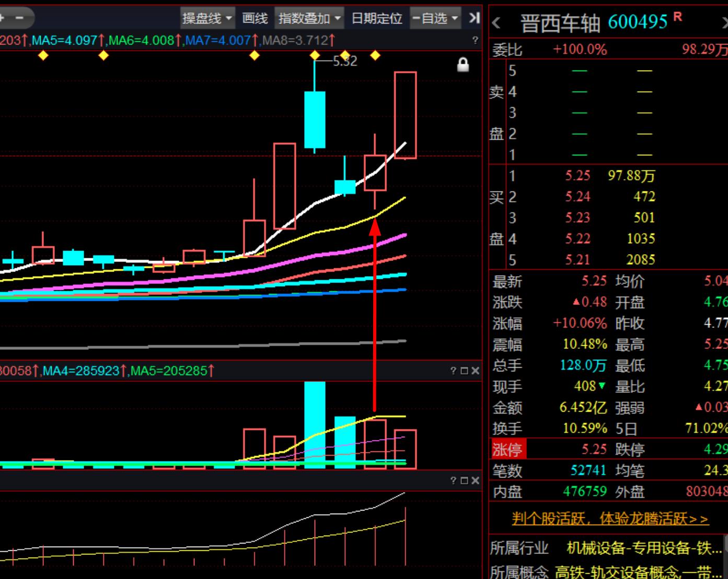Click the volume MA4=285923 label
728x579 pixels.
[85, 371]
